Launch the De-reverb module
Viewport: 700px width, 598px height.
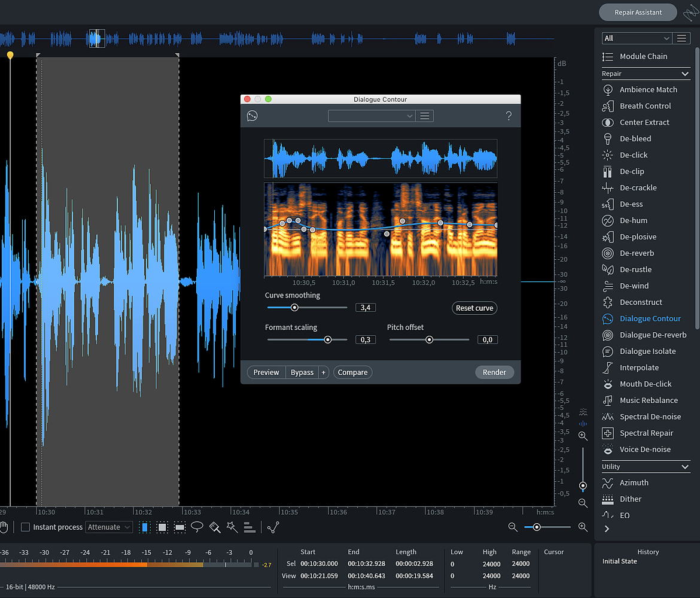[628, 253]
